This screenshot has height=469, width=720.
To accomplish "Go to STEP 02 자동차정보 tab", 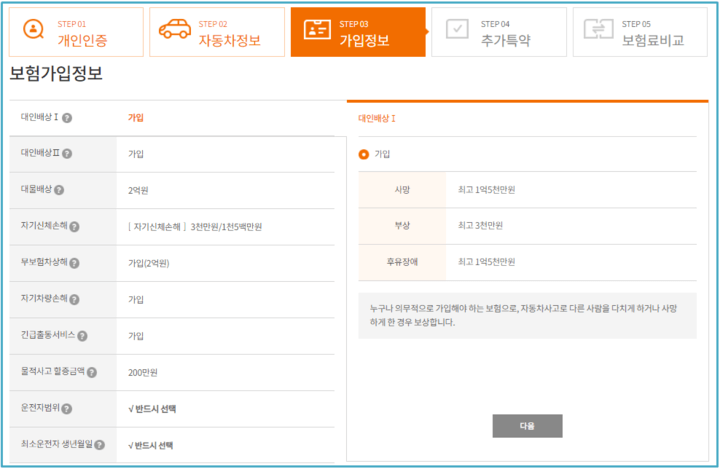I will 217,32.
